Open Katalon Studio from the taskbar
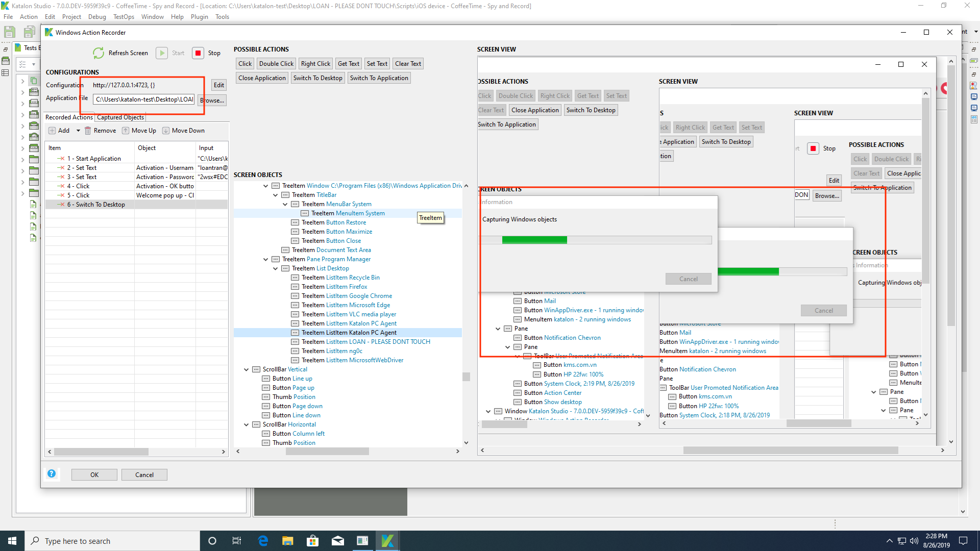The height and width of the screenshot is (551, 980). pos(387,540)
